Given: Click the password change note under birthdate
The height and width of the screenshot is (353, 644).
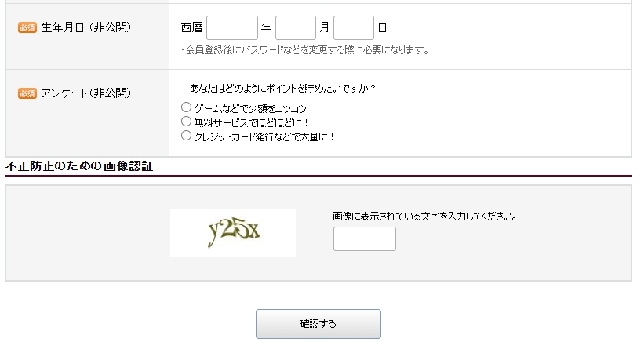Looking at the screenshot, I should (305, 50).
